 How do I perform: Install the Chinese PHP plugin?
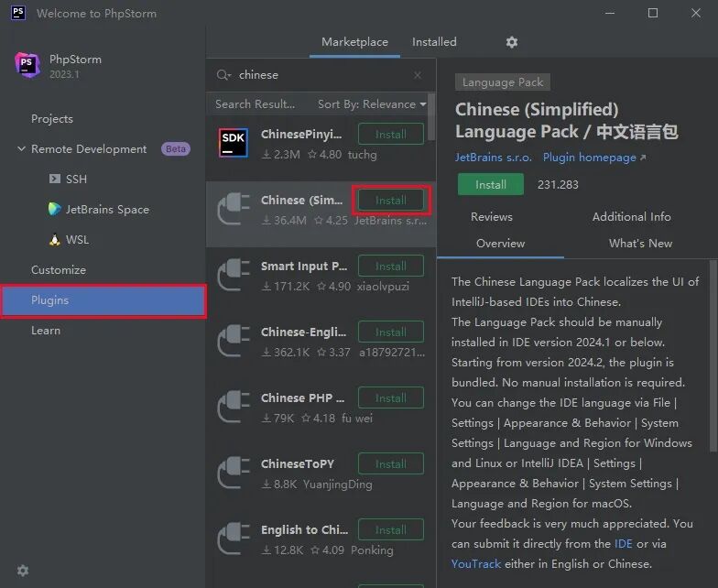[390, 397]
